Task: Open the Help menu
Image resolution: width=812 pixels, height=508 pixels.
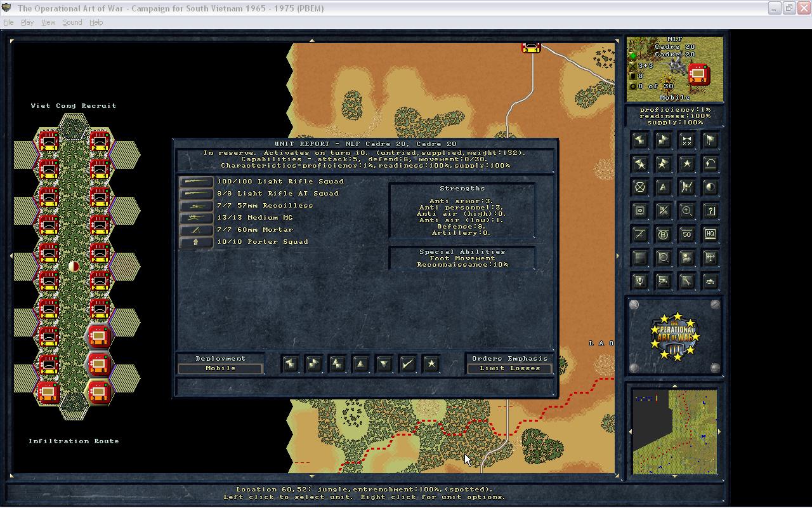Action: pyautogui.click(x=96, y=22)
